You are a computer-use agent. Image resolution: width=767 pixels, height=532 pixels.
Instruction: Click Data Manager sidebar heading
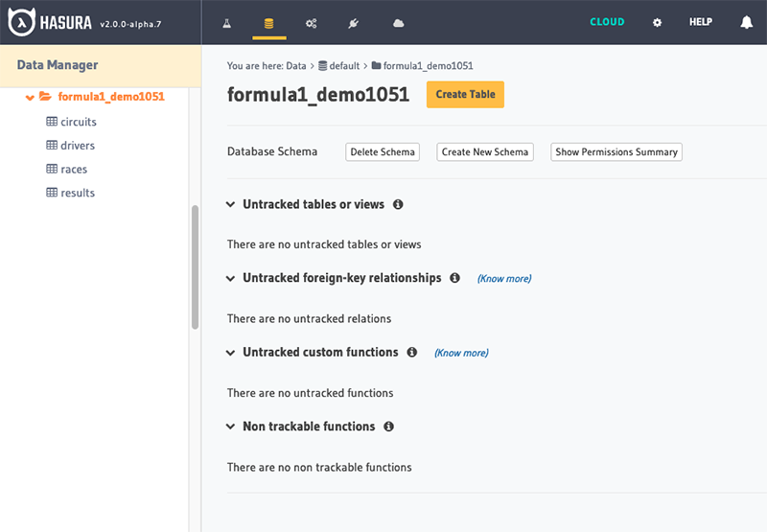pyautogui.click(x=58, y=65)
